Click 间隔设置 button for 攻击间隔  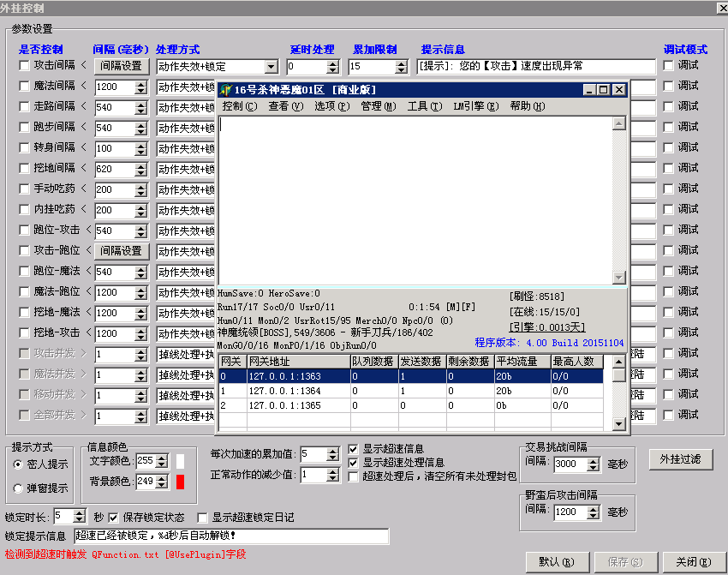[121, 66]
